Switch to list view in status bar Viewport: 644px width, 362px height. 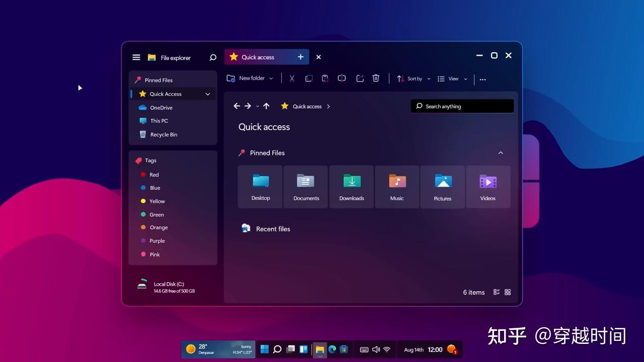(496, 292)
